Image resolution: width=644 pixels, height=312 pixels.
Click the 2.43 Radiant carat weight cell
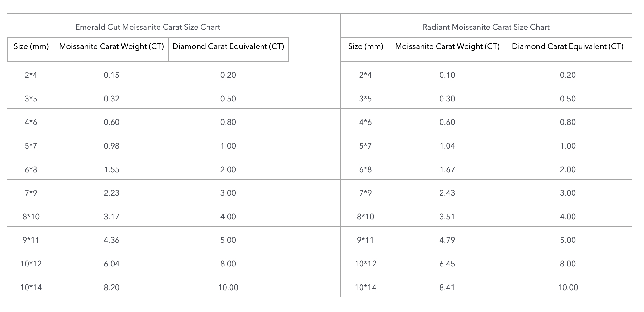pyautogui.click(x=447, y=193)
